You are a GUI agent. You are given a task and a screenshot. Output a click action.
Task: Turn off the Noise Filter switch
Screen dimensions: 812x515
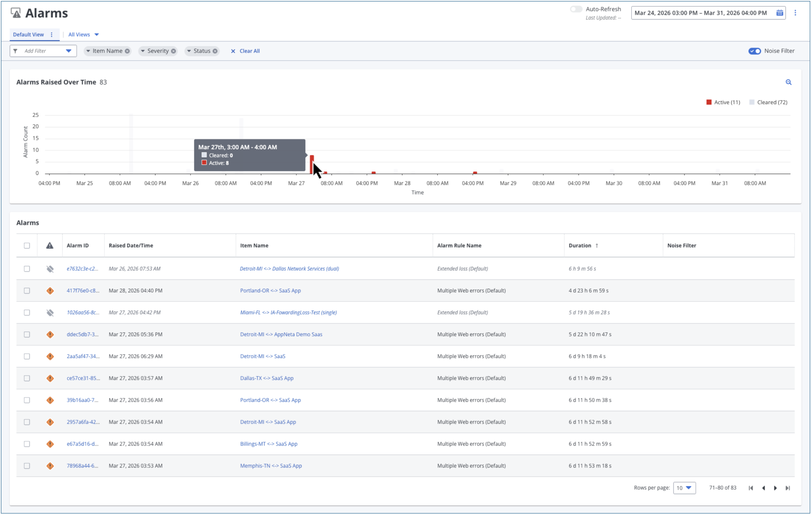pos(754,51)
